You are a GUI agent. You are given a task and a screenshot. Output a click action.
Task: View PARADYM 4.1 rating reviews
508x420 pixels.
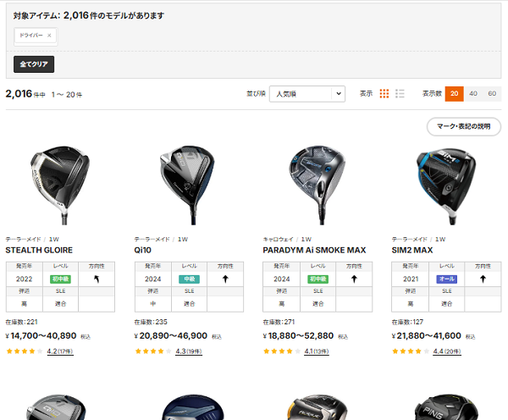coord(317,351)
